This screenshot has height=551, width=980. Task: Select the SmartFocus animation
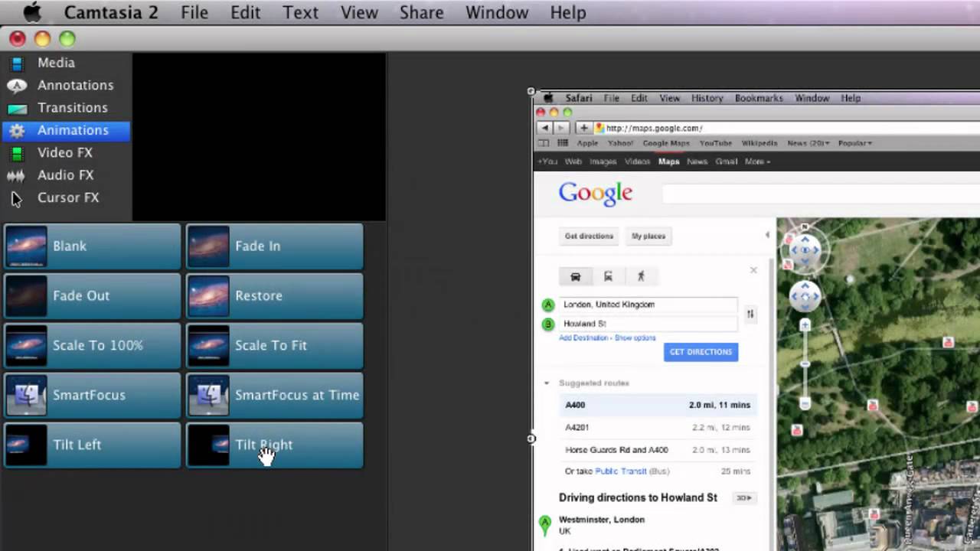(93, 396)
